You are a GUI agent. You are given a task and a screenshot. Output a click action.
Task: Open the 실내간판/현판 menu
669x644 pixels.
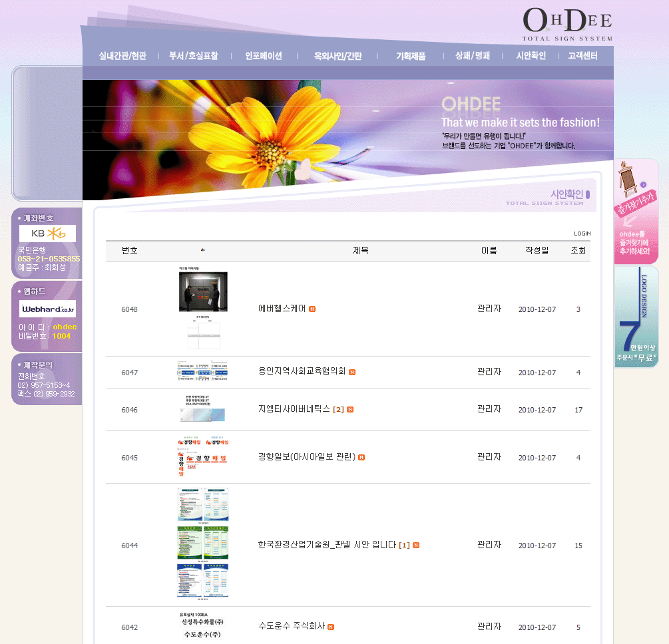pyautogui.click(x=122, y=56)
